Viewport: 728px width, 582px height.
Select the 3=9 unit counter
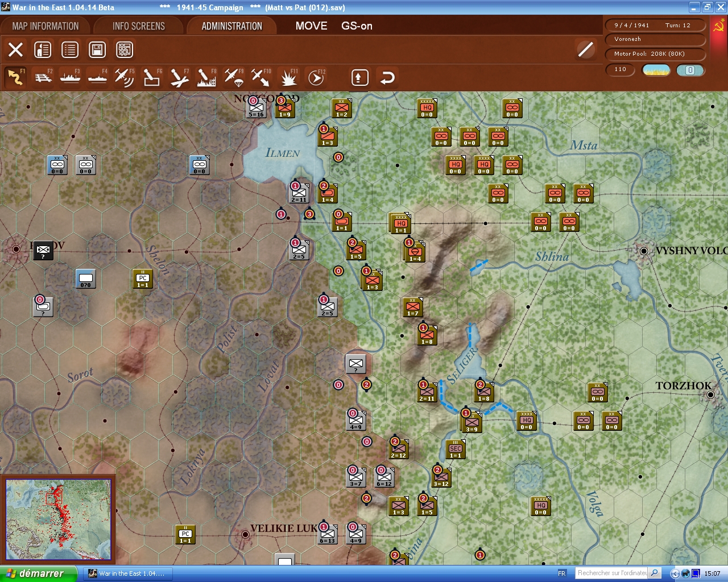472,422
